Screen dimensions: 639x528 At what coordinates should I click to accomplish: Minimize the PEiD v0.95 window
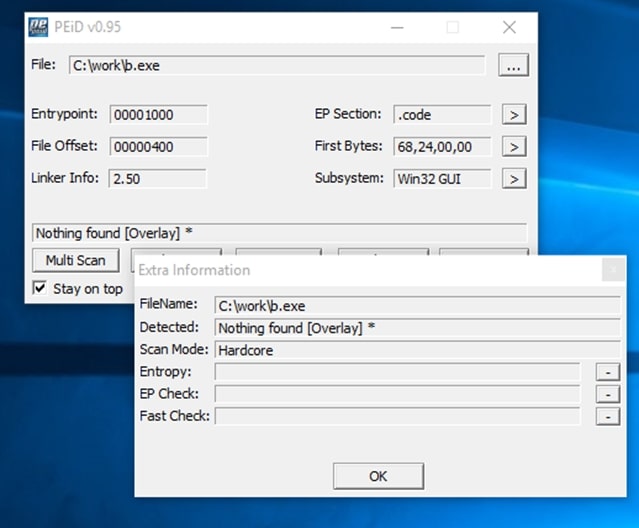397,28
